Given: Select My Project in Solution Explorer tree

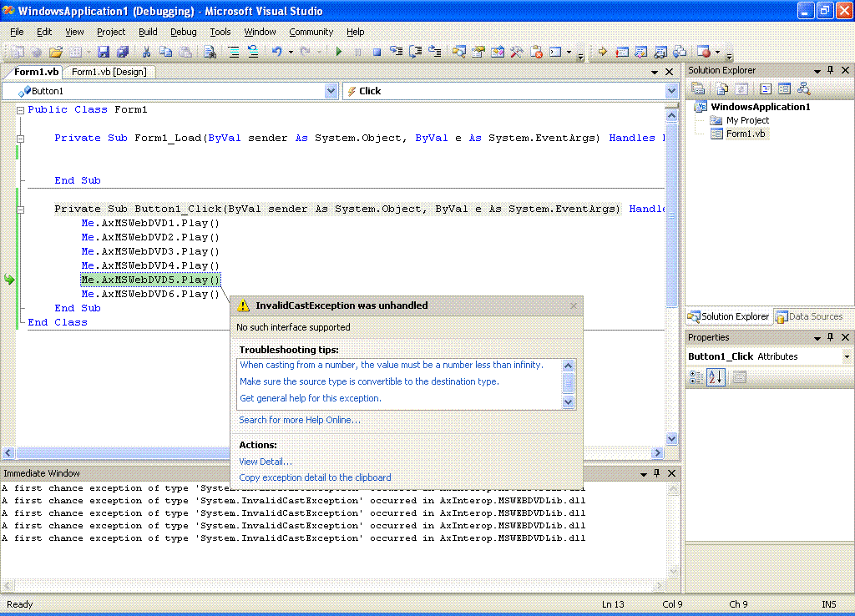Looking at the screenshot, I should click(x=747, y=120).
